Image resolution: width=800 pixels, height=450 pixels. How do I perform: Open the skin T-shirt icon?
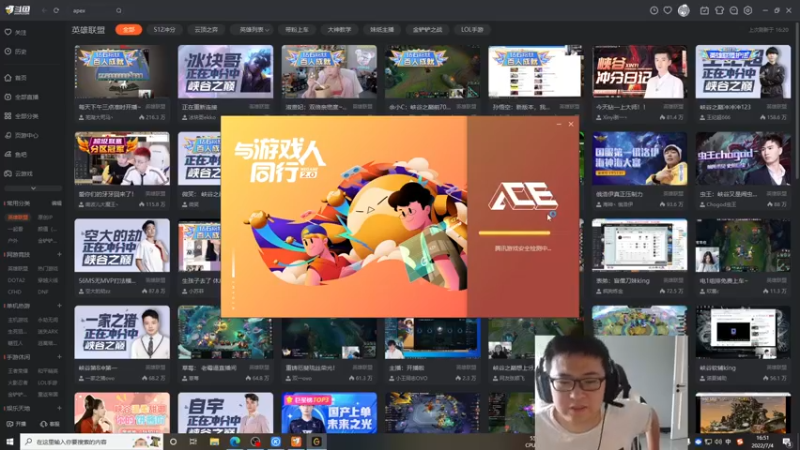[x=719, y=10]
